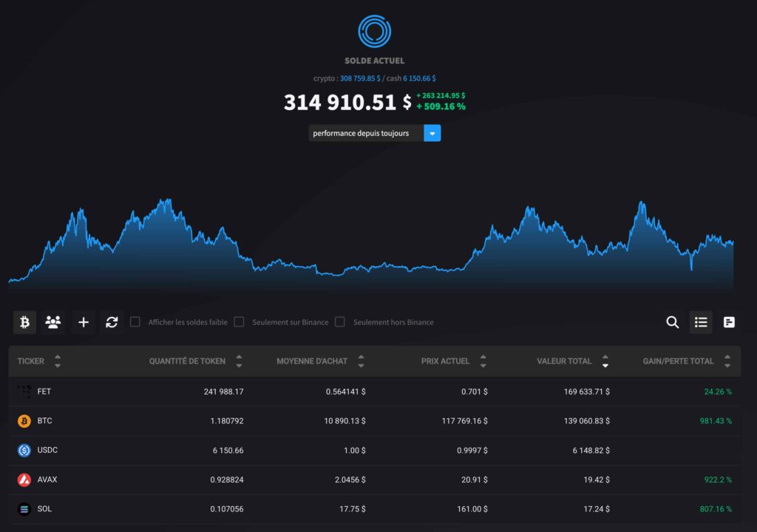Switch to the list view tab
Screen dimensions: 757x532
tap(701, 322)
